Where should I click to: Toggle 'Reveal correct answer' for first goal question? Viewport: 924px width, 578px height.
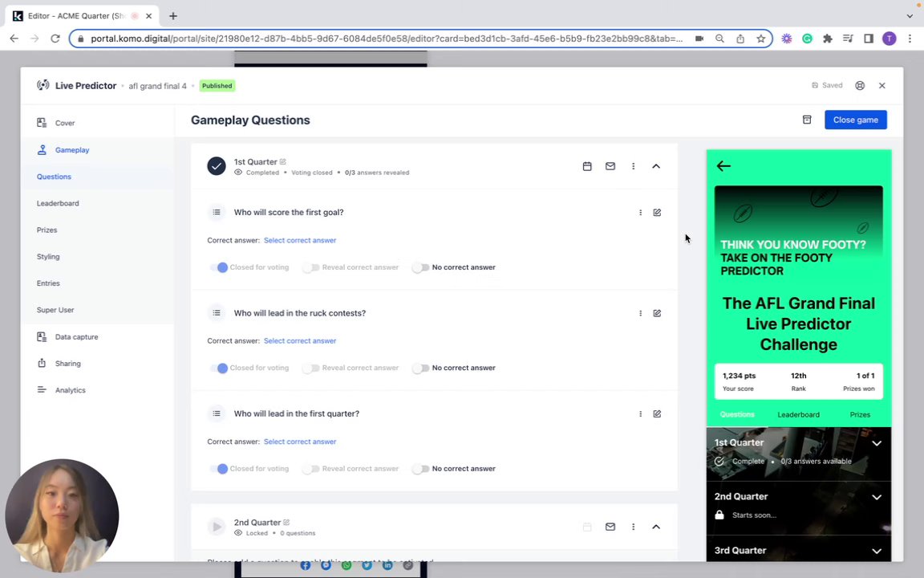click(x=310, y=268)
